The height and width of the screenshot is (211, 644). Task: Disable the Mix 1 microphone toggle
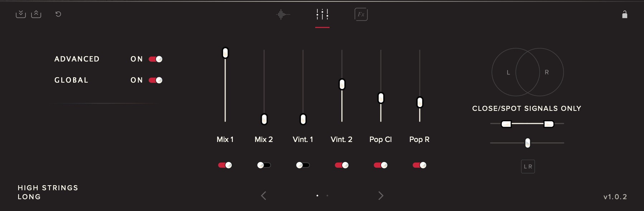225,165
